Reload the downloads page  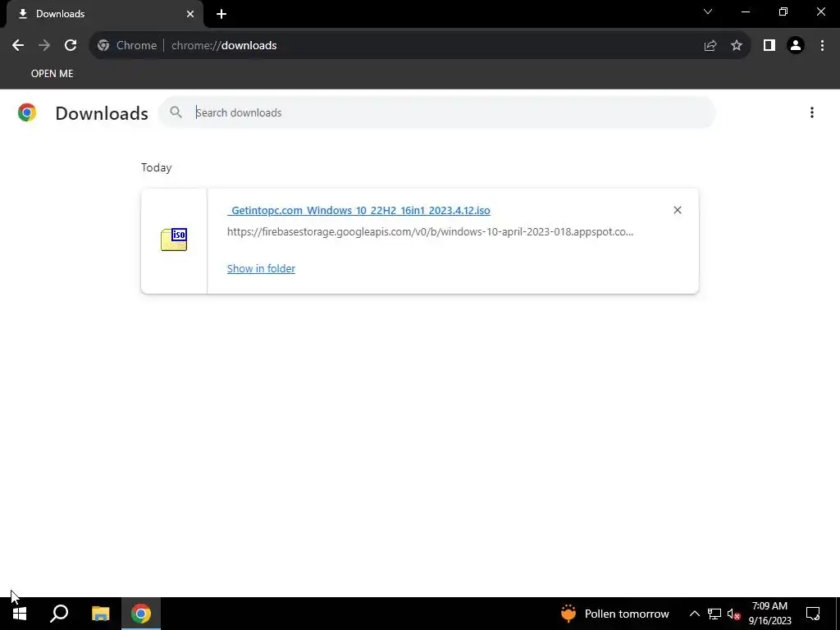coord(71,46)
